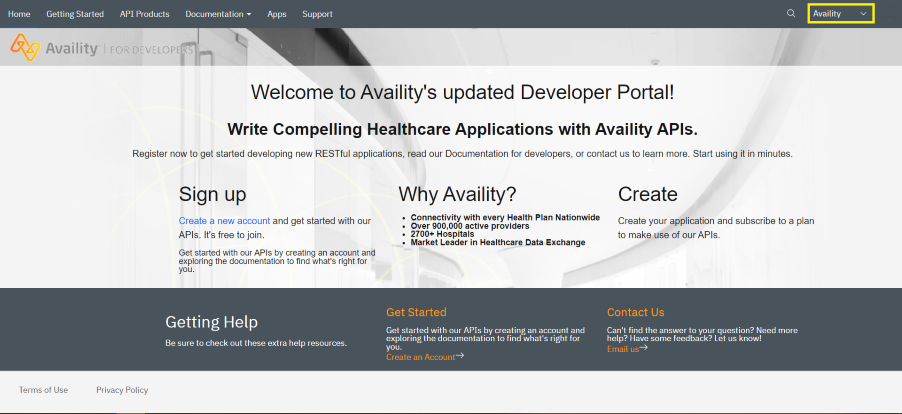Click 'Market Leader in Healthcare Data Exchange' bullet

(x=498, y=242)
